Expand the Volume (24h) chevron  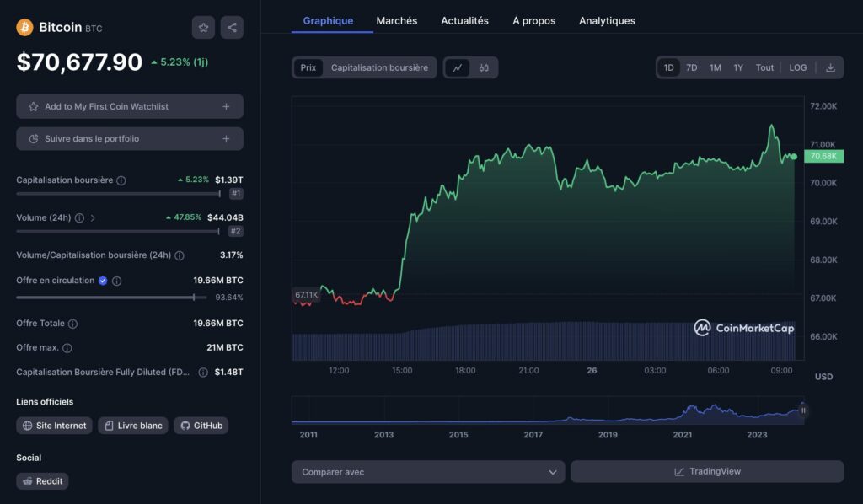(94, 217)
